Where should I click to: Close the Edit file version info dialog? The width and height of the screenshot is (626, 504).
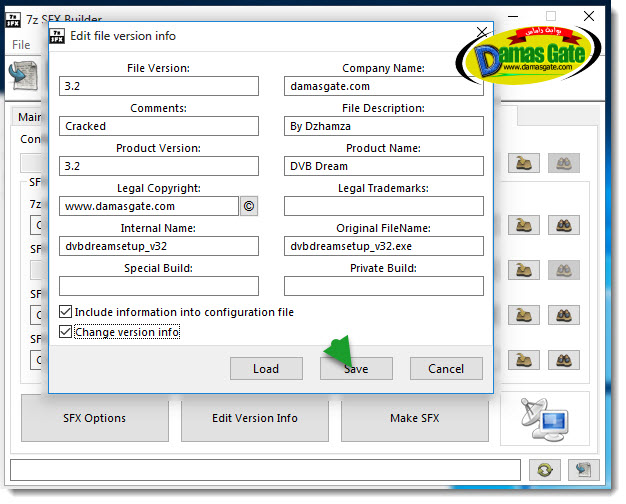tap(482, 32)
